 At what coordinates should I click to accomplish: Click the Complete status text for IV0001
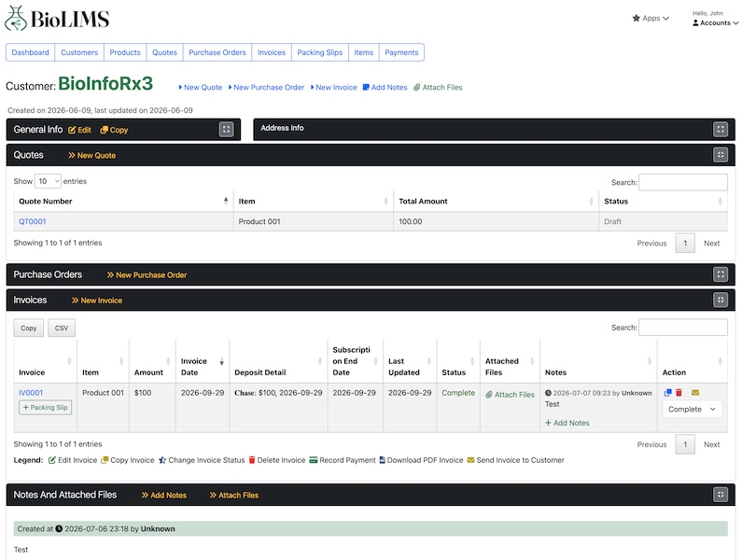[x=458, y=393]
